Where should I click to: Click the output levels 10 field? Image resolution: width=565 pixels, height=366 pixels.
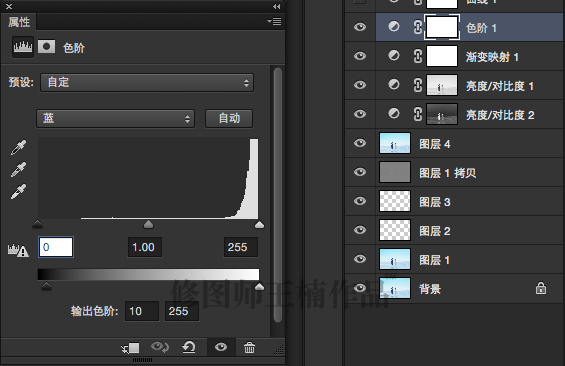142,311
